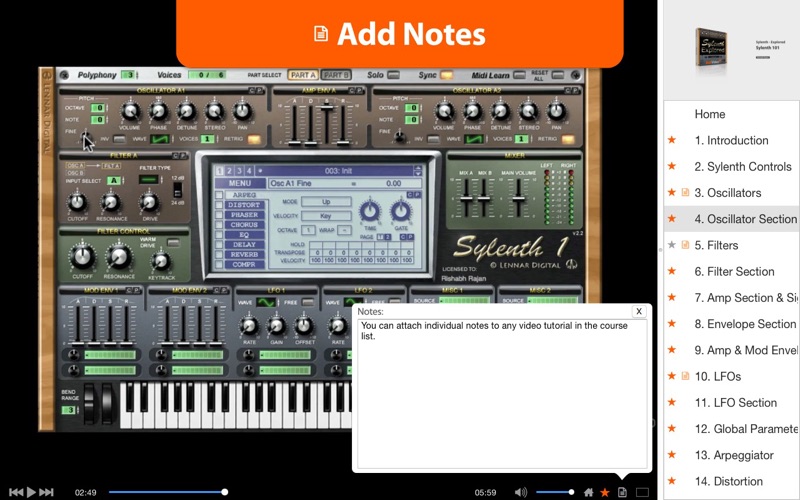Play the tutorial video
800x500 pixels.
click(31, 492)
